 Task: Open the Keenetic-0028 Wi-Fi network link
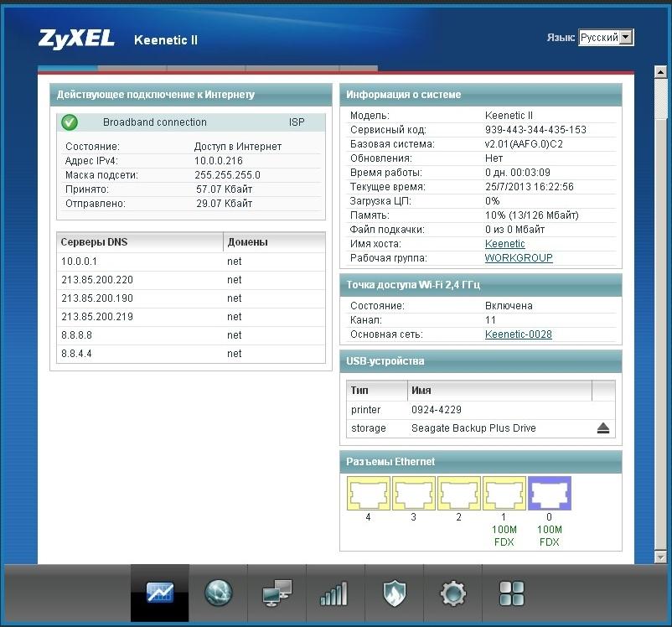(518, 334)
